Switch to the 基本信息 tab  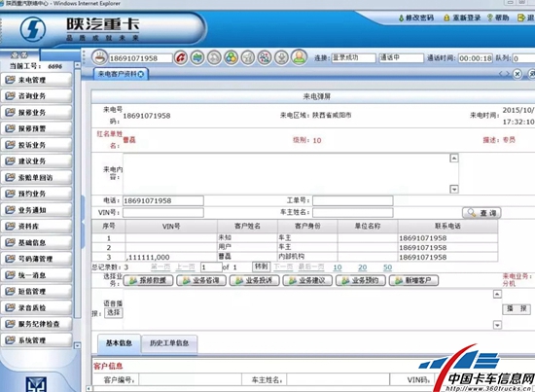coord(119,343)
